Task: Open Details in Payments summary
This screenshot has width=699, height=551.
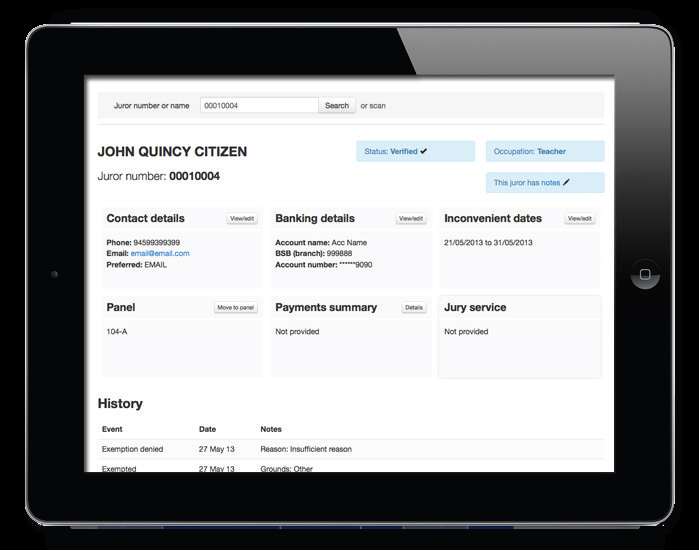Action: (414, 308)
